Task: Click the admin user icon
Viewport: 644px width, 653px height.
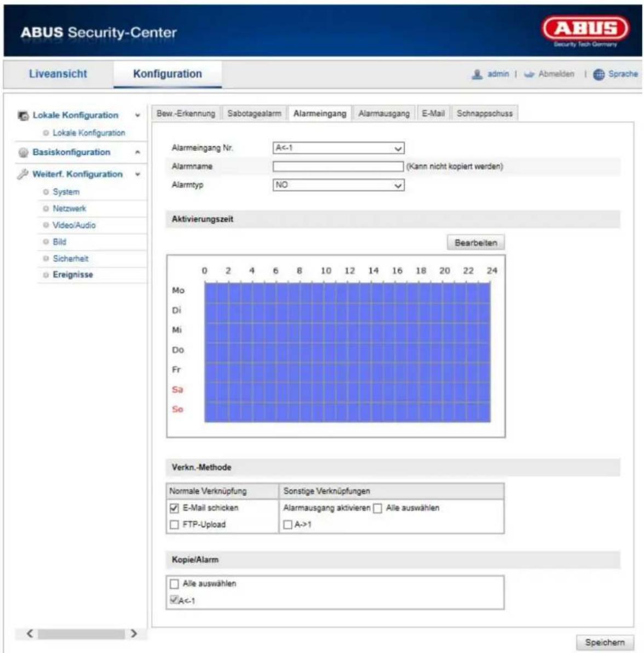Action: (477, 74)
